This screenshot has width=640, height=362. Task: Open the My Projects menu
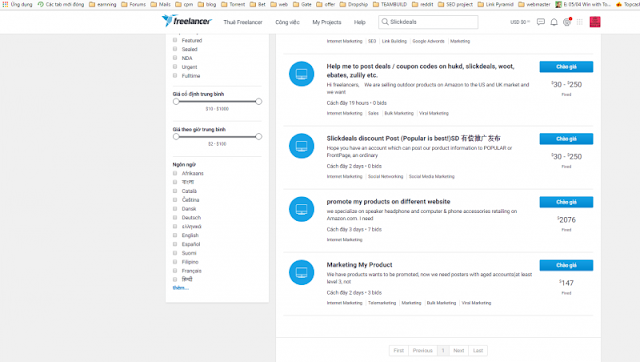[x=327, y=22]
